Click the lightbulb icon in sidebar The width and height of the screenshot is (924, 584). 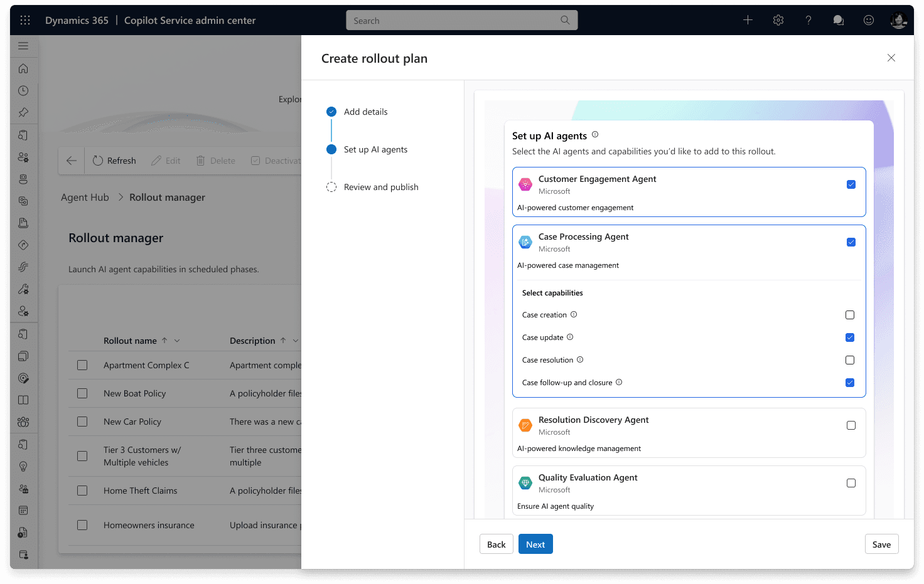(23, 466)
